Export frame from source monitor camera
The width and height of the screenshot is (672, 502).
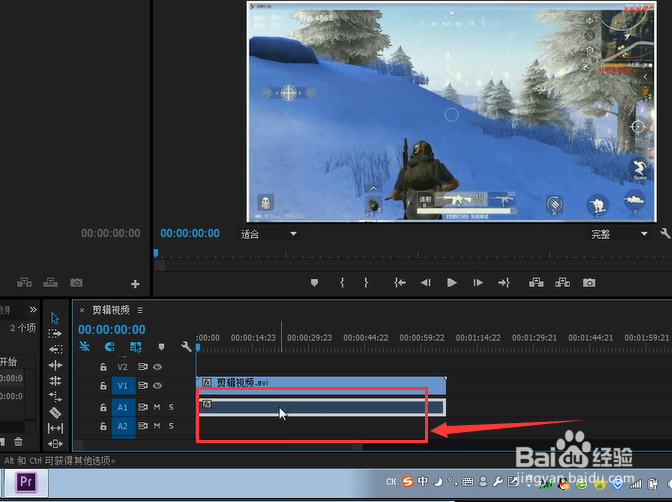point(76,283)
